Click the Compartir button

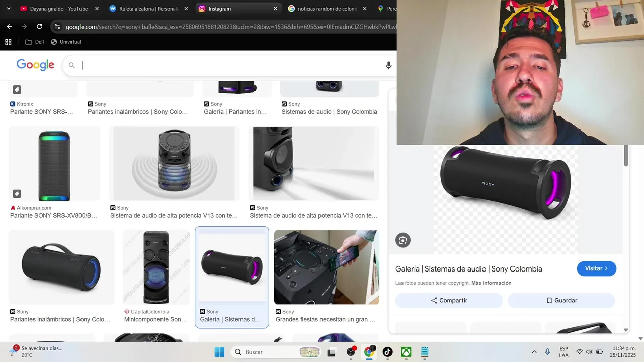[x=449, y=300]
